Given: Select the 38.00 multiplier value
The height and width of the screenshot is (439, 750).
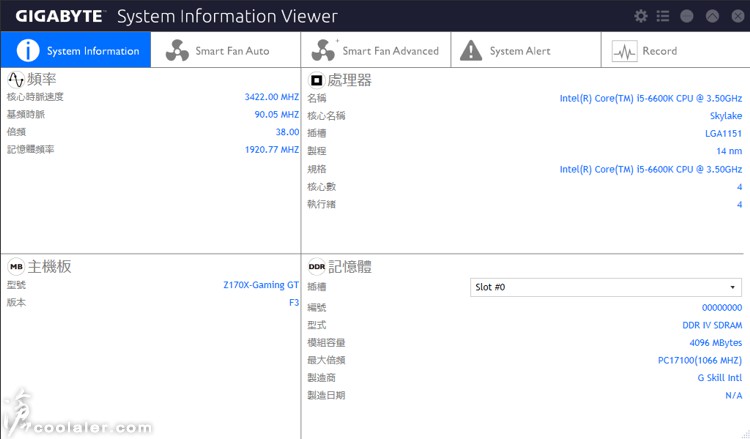Looking at the screenshot, I should tap(287, 132).
